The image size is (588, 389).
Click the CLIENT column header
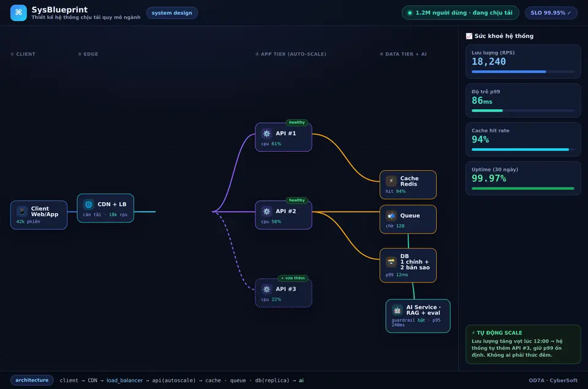tap(23, 54)
